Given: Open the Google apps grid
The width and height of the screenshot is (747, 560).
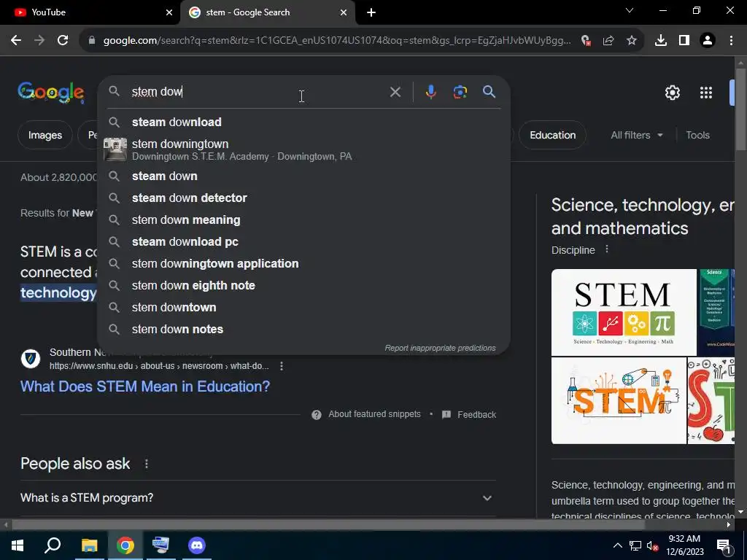Looking at the screenshot, I should coord(706,93).
